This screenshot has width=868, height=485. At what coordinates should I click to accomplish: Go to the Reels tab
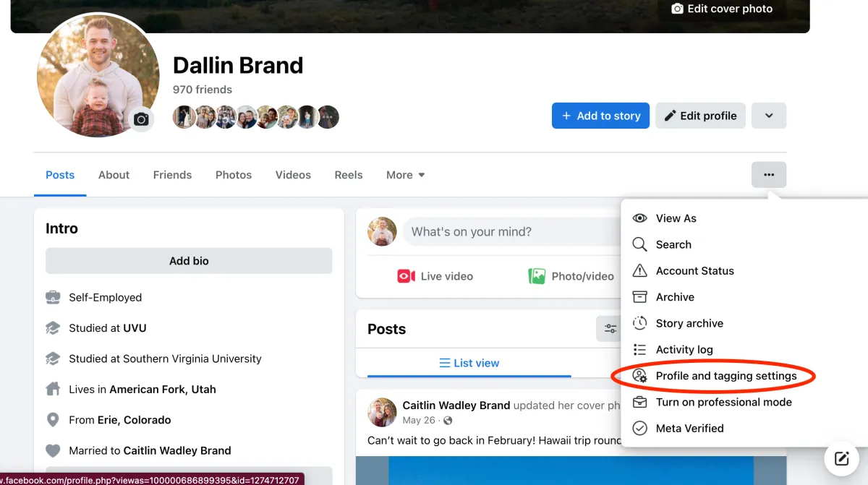(349, 175)
